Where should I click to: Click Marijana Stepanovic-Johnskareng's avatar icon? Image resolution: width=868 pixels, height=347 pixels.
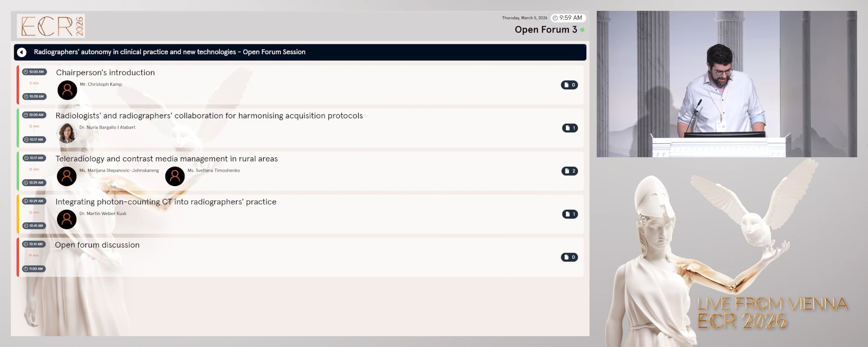pyautogui.click(x=67, y=176)
